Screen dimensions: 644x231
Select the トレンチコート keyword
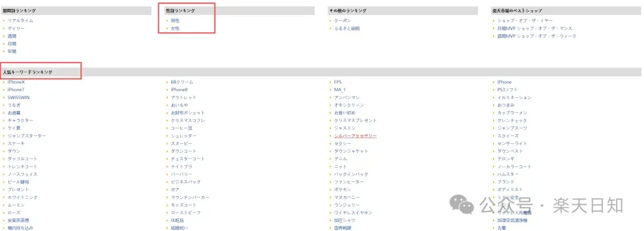point(22,167)
